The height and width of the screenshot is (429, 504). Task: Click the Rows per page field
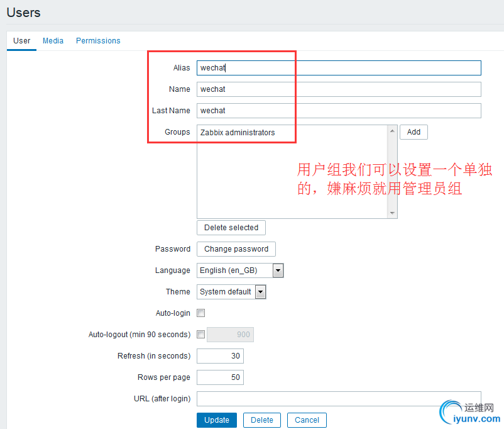pyautogui.click(x=220, y=377)
